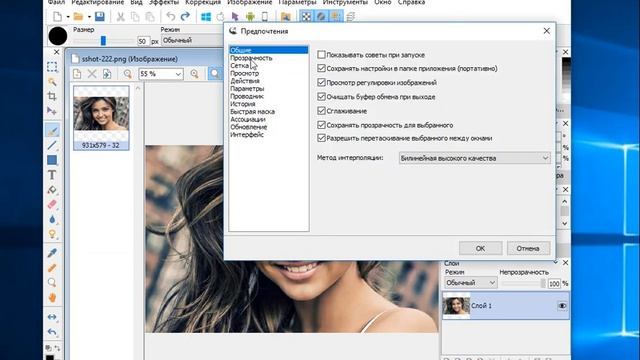Screen dimensions: 640x360
Task: Select the eyedropper color picker tool
Action: pyautogui.click(x=52, y=253)
